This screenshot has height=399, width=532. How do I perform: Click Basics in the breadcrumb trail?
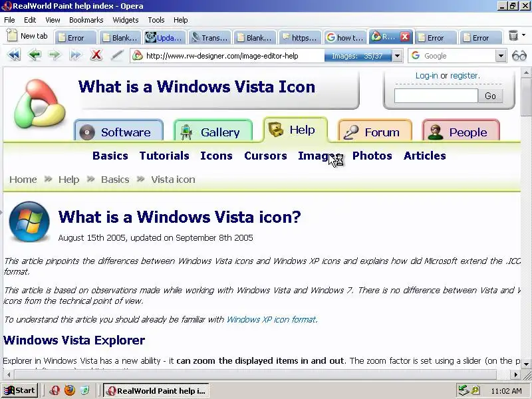click(115, 180)
